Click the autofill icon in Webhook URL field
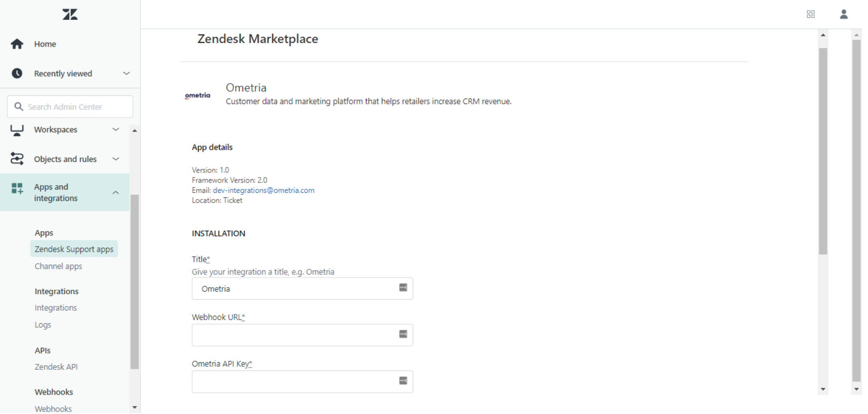The width and height of the screenshot is (868, 414). click(x=403, y=334)
